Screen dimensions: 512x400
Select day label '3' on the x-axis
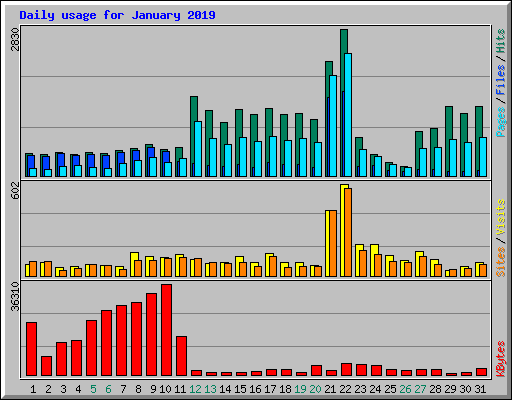(63, 389)
